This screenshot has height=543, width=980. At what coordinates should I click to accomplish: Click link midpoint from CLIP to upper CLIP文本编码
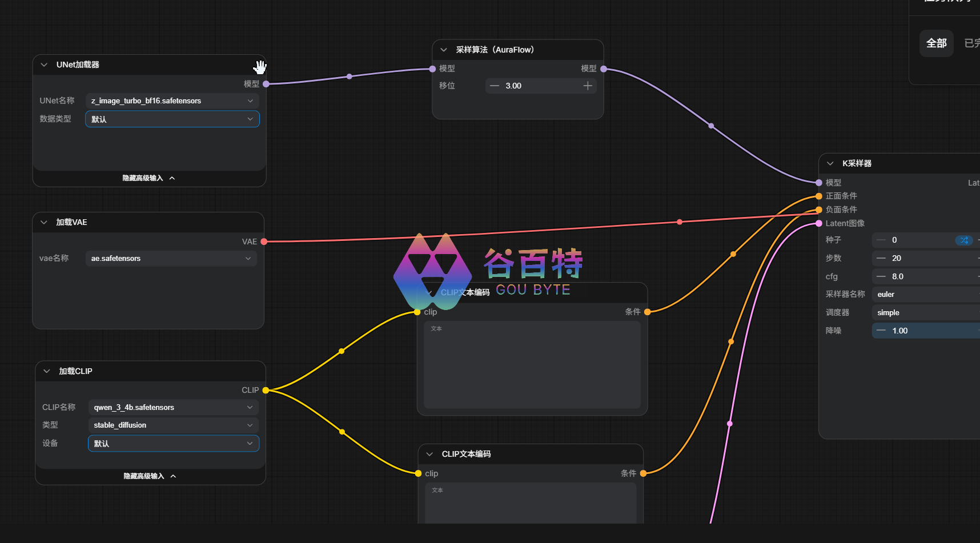pos(342,351)
